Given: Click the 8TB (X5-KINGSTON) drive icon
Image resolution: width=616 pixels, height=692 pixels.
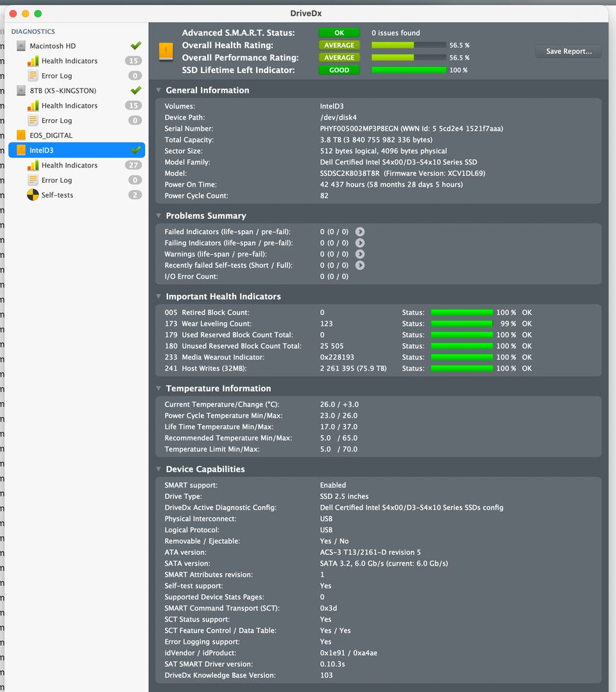Looking at the screenshot, I should click(21, 90).
